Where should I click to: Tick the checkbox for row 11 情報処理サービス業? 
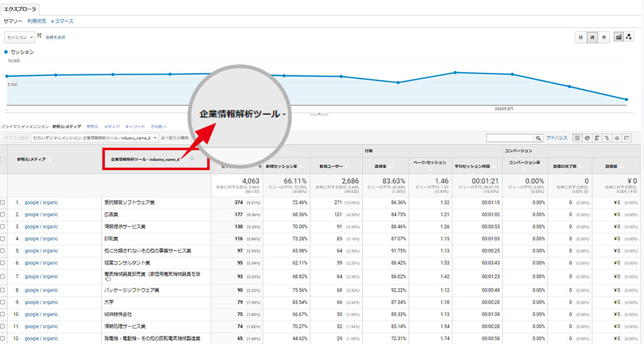pyautogui.click(x=3, y=327)
